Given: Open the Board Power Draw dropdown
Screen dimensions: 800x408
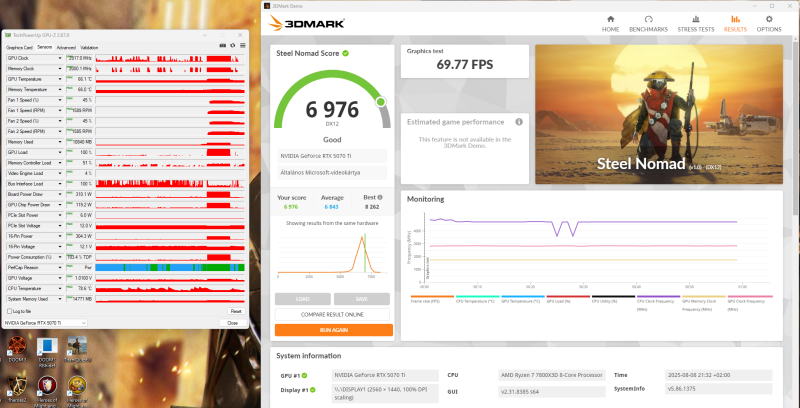Looking at the screenshot, I should click(x=60, y=194).
